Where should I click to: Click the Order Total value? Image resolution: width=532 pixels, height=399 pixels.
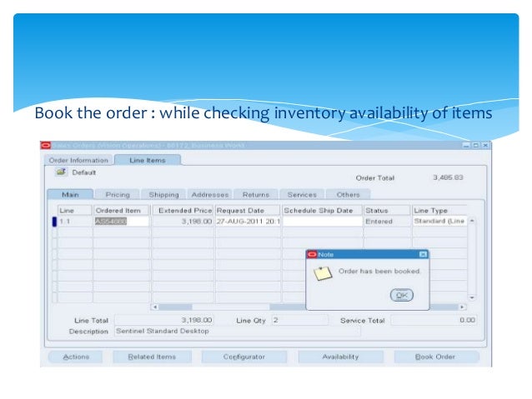tap(448, 177)
